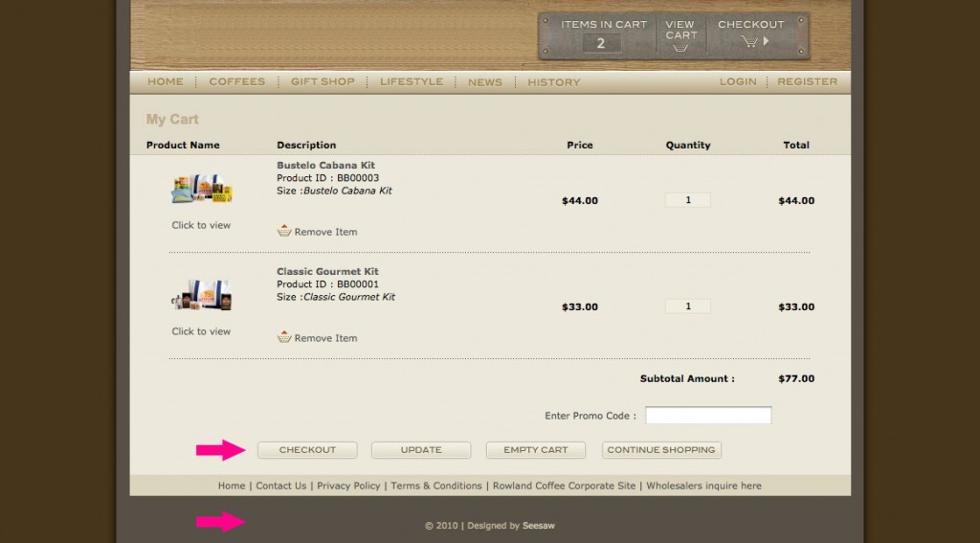Open the Contact Us footer link
Screen dimensions: 980x543
(x=281, y=486)
